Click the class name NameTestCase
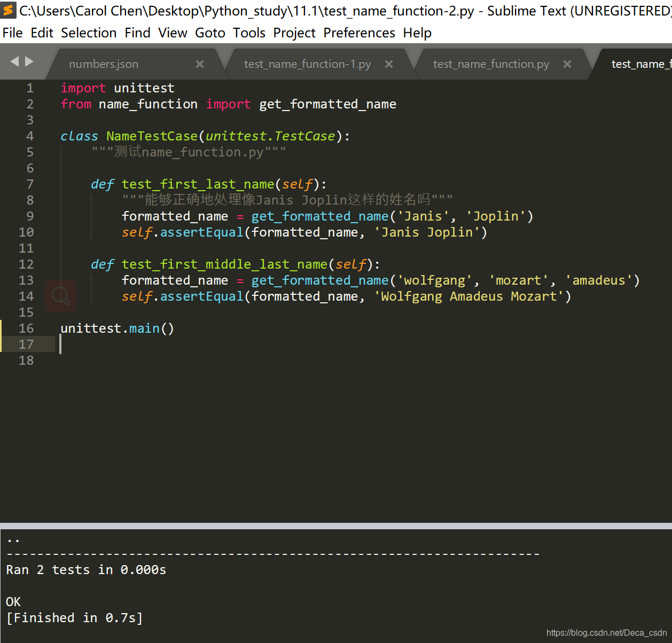 click(x=152, y=136)
